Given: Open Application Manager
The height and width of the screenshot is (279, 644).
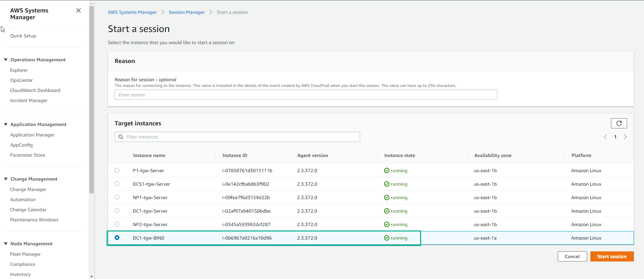Looking at the screenshot, I should (32, 135).
